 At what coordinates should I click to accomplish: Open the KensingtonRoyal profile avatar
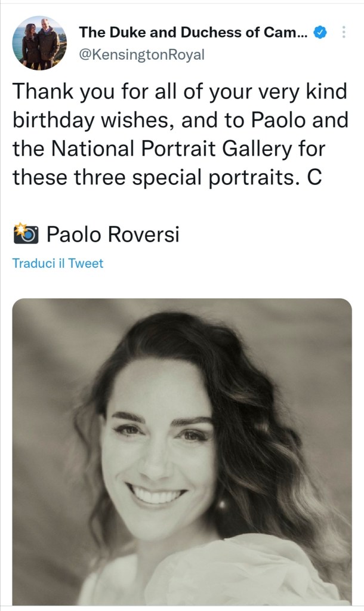[39, 43]
